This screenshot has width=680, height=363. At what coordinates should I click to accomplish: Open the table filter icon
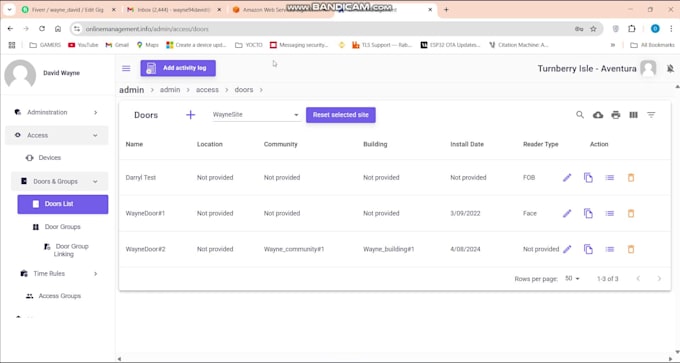pyautogui.click(x=651, y=115)
